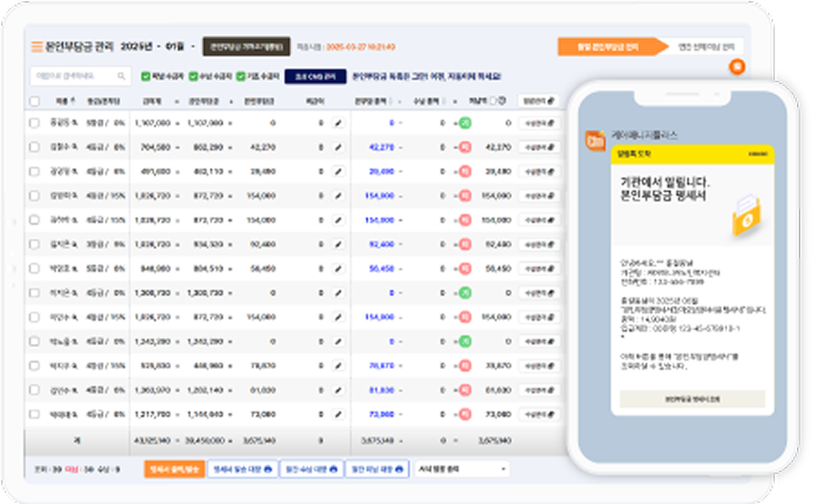The image size is (834, 504).
Task: Check the select-all checkbox in the table header
Action: [x=34, y=100]
